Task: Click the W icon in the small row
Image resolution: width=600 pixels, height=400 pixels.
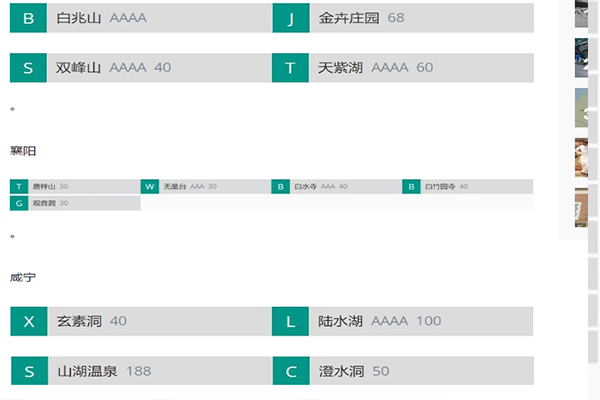Action: pyautogui.click(x=150, y=186)
